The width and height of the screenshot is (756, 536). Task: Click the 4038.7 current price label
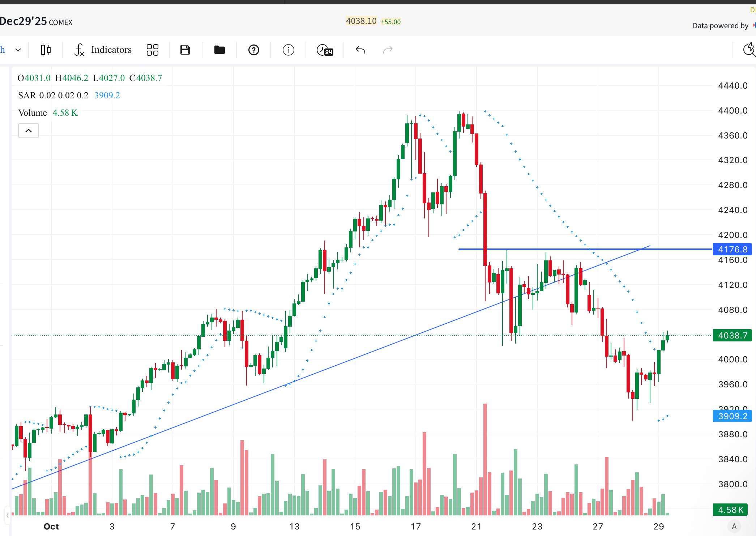tap(732, 336)
